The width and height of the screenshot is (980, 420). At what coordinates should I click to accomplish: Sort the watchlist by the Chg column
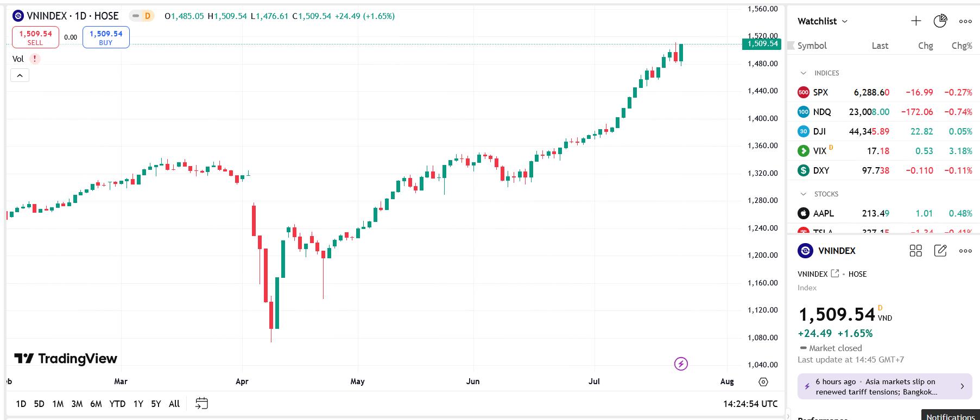(x=926, y=46)
